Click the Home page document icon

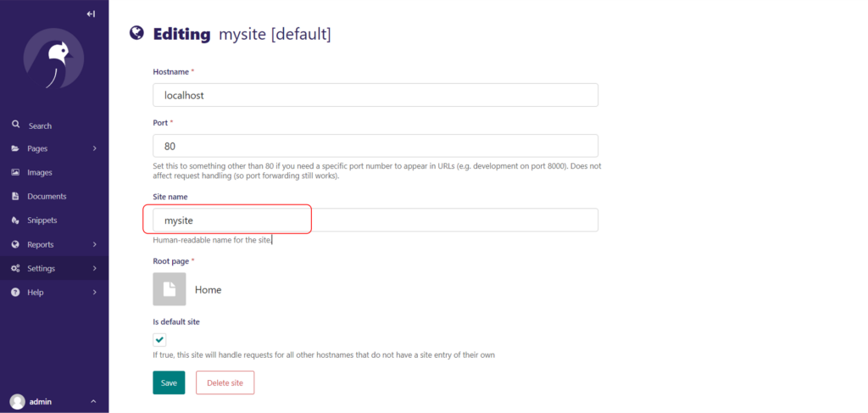[169, 289]
